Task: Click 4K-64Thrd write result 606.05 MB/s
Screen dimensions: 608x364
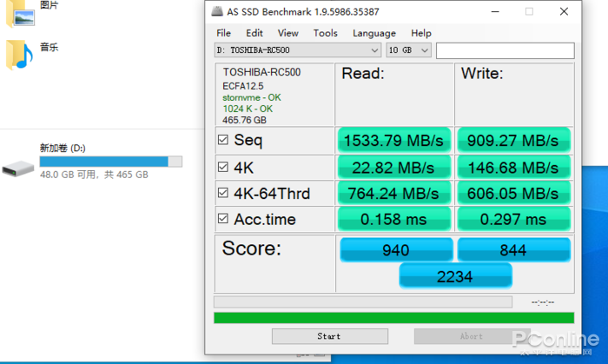Action: coord(513,194)
